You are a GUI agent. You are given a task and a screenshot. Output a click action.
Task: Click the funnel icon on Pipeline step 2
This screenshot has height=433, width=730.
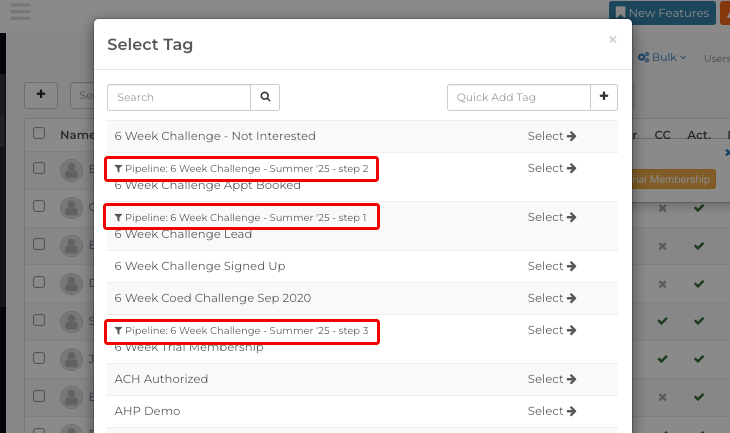click(x=118, y=169)
